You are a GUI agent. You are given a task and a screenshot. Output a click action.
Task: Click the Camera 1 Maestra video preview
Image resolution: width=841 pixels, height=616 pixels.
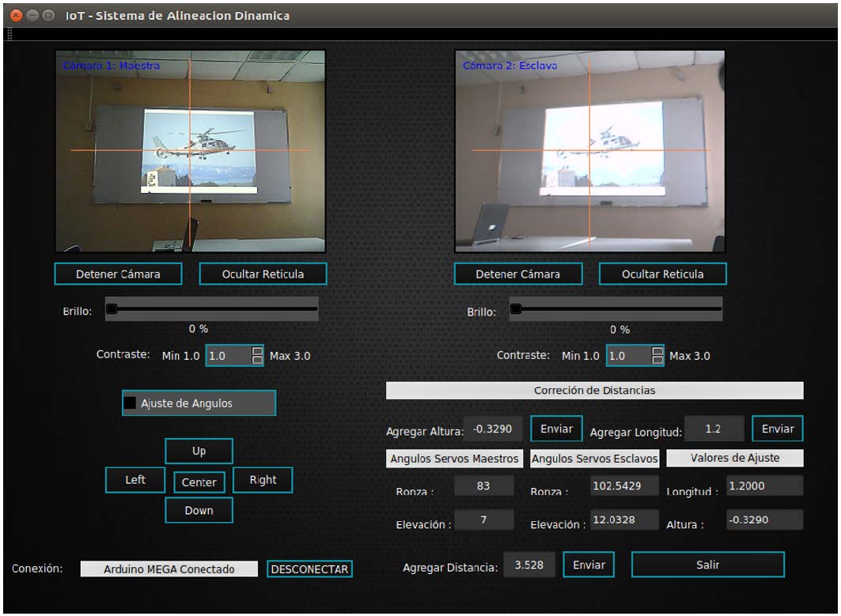[x=190, y=151]
